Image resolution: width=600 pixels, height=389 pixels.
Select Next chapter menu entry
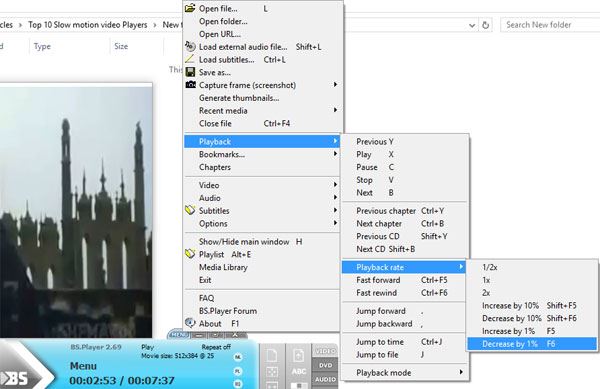pyautogui.click(x=404, y=223)
